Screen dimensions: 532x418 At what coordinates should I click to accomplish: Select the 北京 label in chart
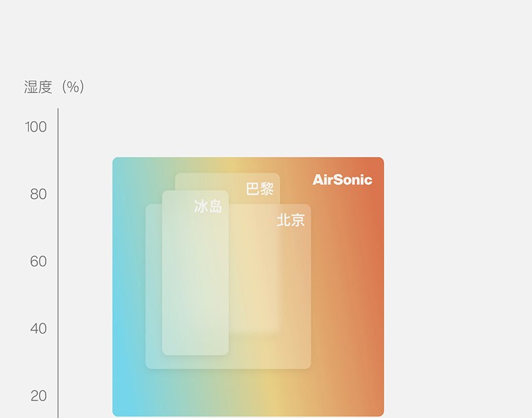[x=291, y=220]
